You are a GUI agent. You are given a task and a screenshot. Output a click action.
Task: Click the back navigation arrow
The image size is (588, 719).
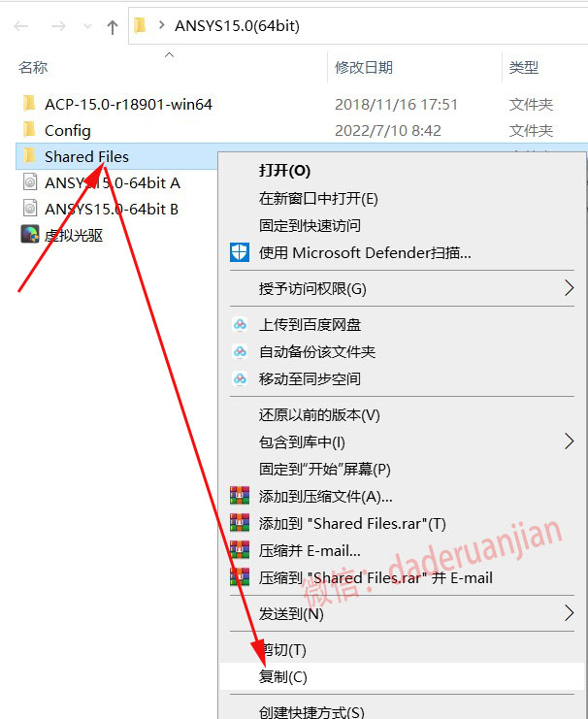click(x=21, y=26)
